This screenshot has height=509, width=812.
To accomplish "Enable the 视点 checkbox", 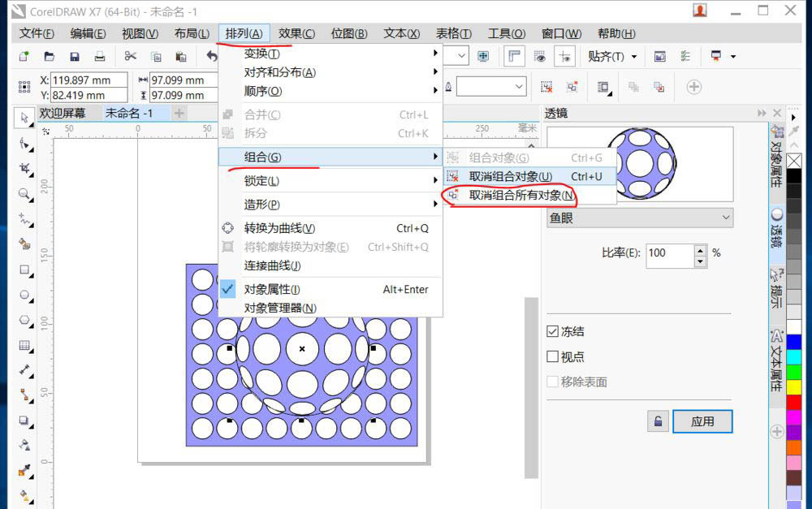I will (553, 356).
